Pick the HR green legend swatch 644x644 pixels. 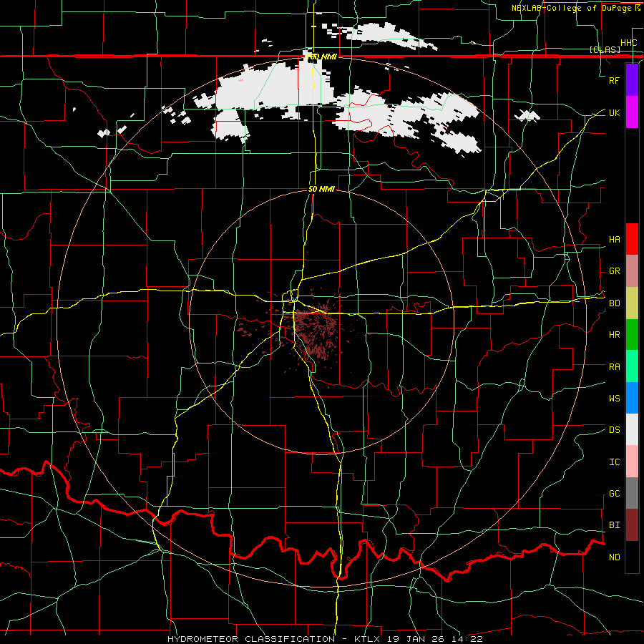pyautogui.click(x=632, y=334)
